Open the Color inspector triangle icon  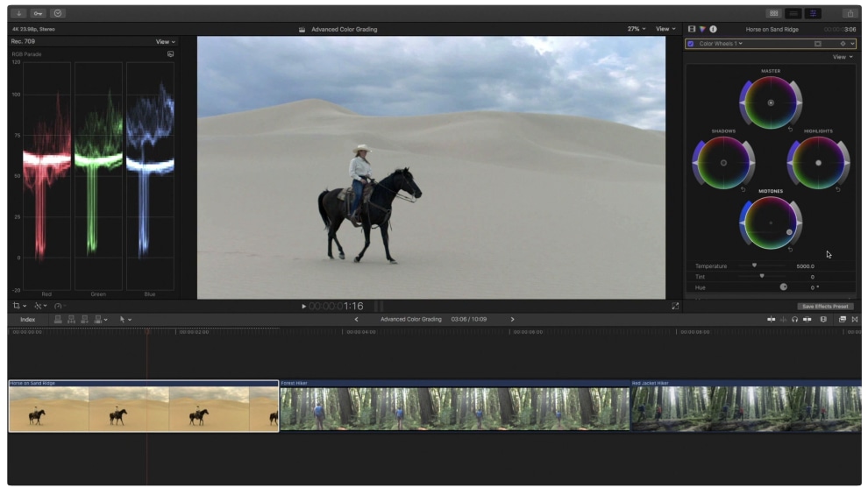702,29
